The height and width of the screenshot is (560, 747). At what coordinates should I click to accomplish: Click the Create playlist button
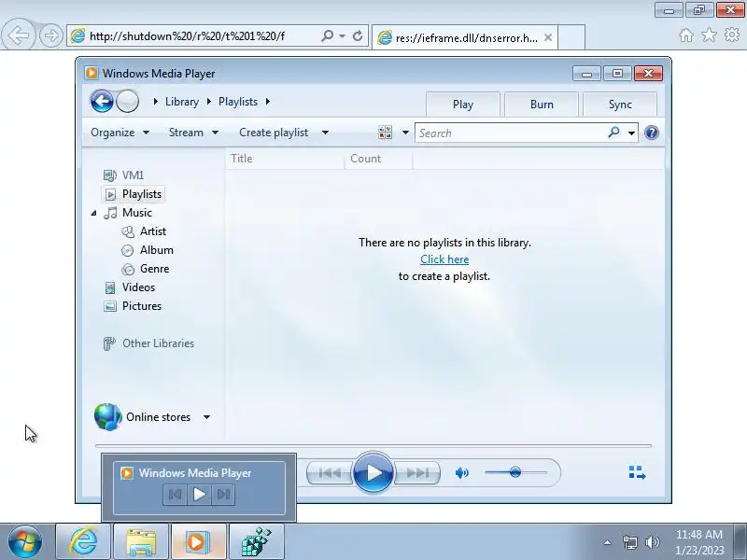click(x=274, y=133)
